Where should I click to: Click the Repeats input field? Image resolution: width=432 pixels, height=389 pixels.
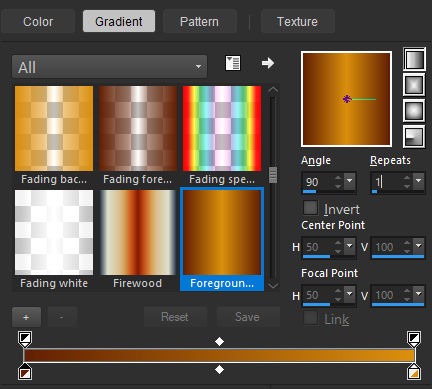coord(387,182)
